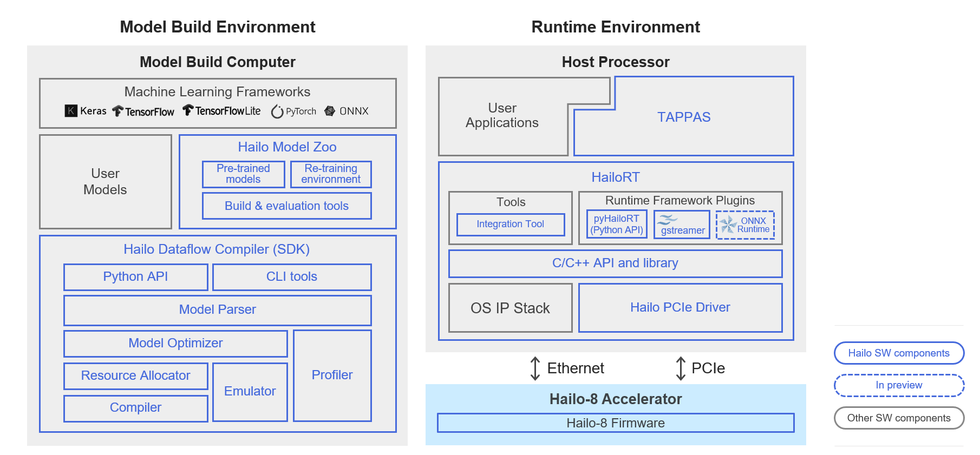Click the User Models box
The width and height of the screenshot is (980, 455).
point(106,182)
